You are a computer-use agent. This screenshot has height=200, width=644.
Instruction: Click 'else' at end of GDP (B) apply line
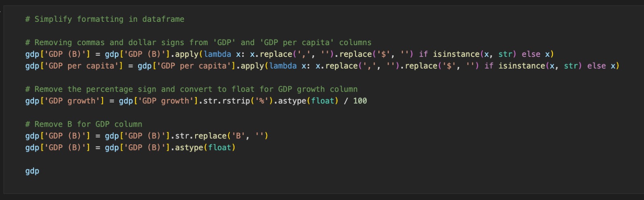coord(531,54)
